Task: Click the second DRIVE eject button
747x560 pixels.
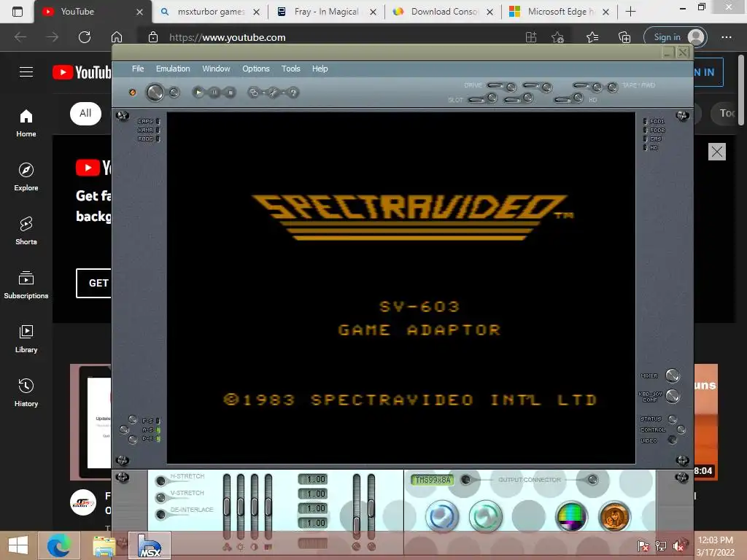Action: [x=547, y=87]
